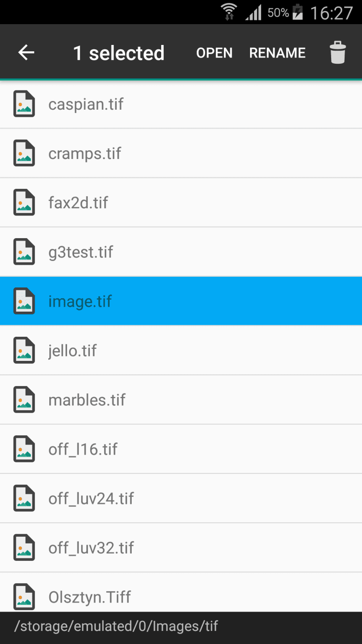The width and height of the screenshot is (362, 644).
Task: Tap the image.tif file icon
Action: pyautogui.click(x=24, y=301)
